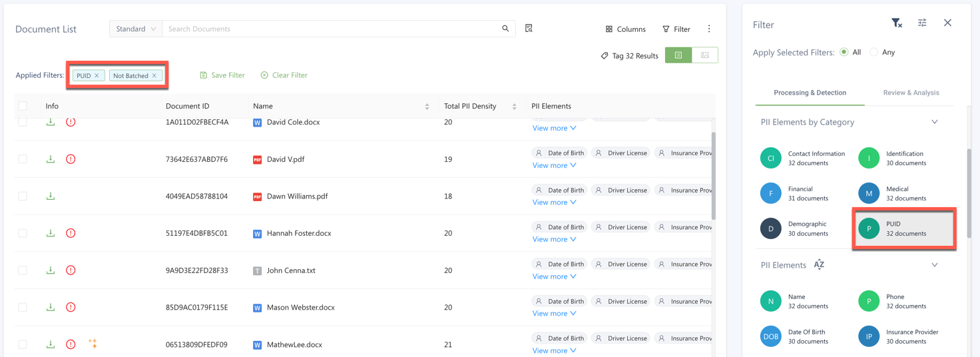This screenshot has height=357, width=980.
Task: Click Clear Filter button
Action: (x=284, y=75)
